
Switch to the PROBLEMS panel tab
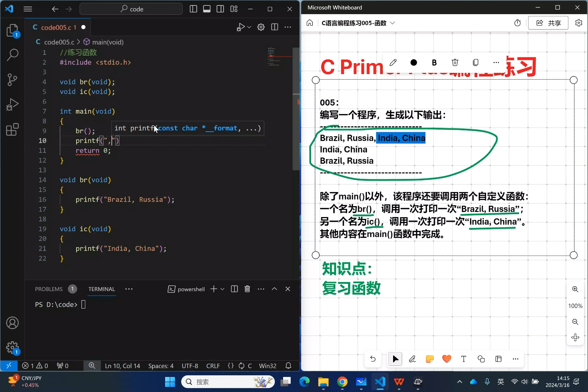pos(49,289)
